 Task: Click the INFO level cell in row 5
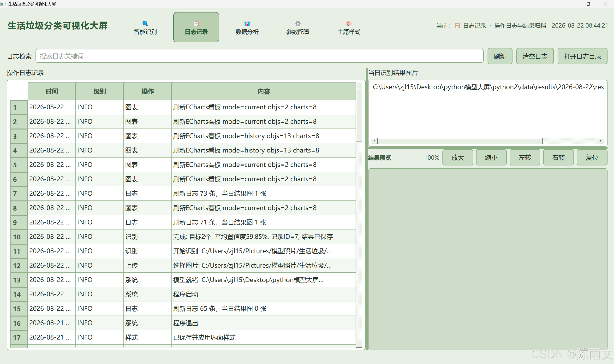99,164
